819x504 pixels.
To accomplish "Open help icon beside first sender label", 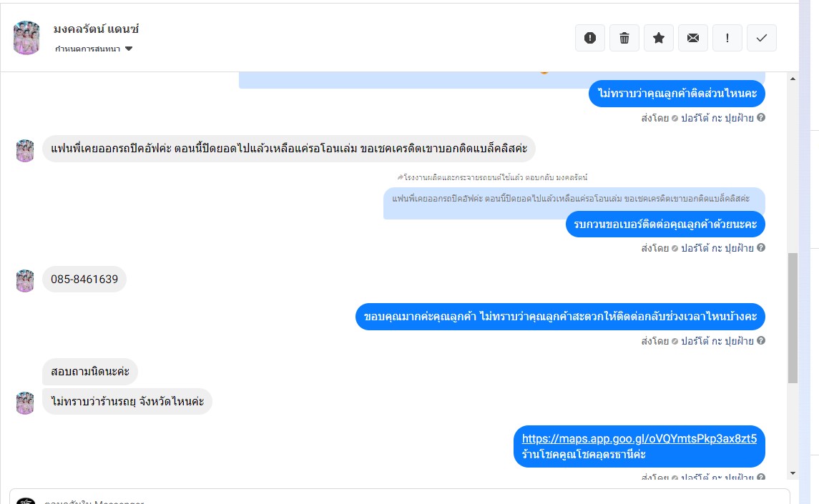I will 761,117.
